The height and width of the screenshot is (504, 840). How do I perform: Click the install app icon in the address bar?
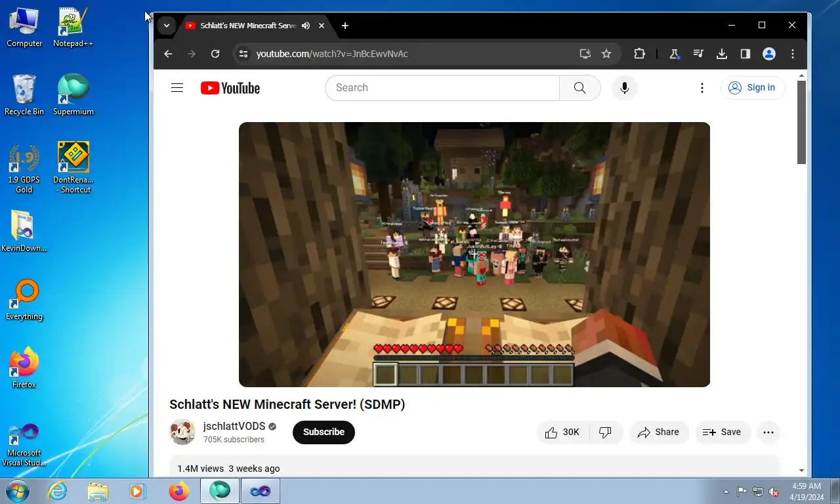point(585,54)
